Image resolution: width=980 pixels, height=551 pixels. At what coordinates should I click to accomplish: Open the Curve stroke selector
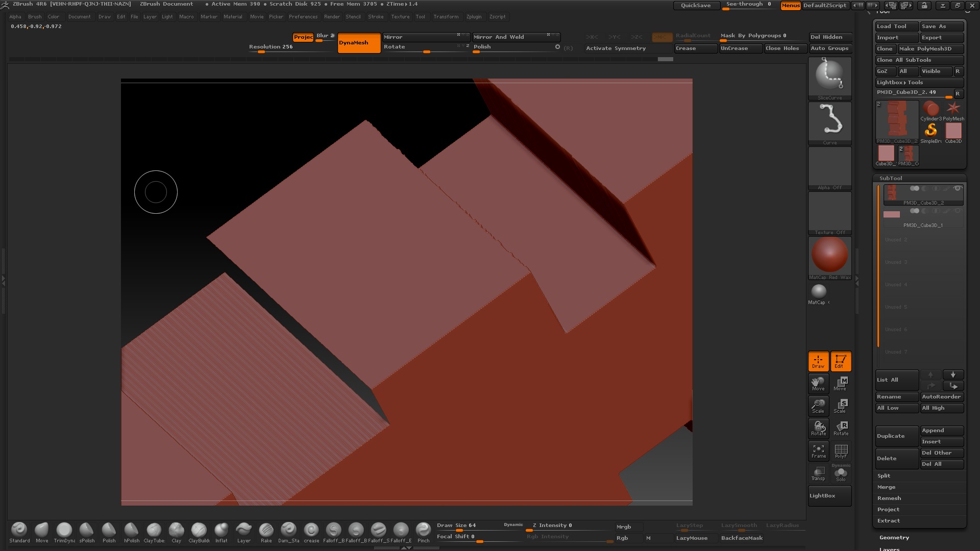829,121
